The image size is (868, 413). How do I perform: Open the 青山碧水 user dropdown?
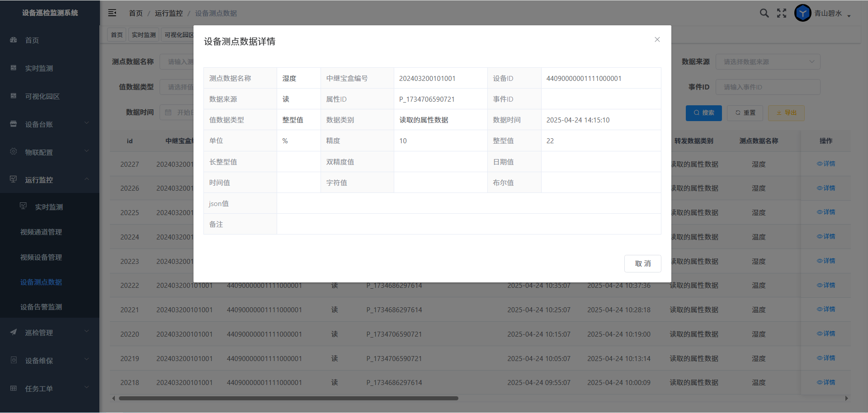point(832,14)
